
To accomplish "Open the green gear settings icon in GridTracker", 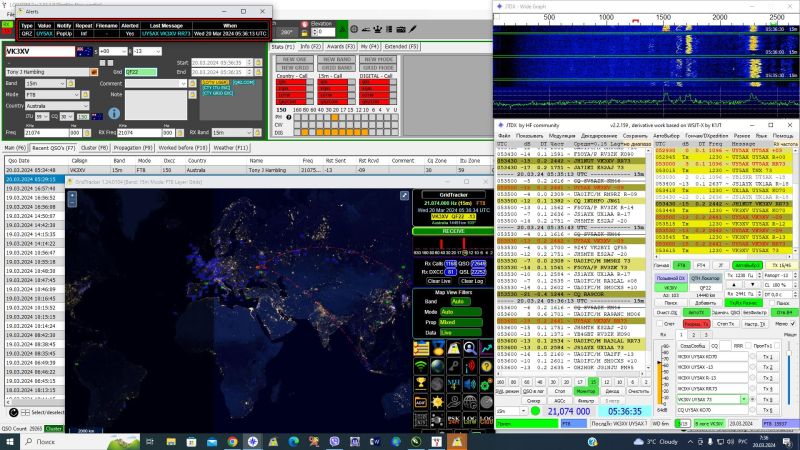I will pos(486,384).
